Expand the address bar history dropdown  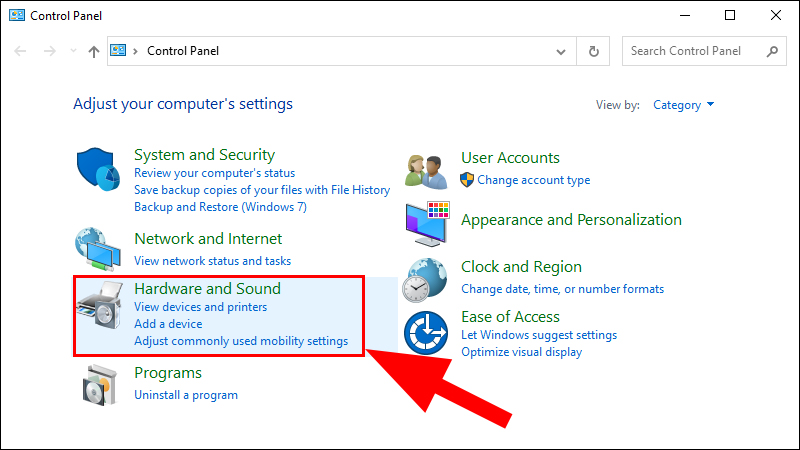coord(561,51)
